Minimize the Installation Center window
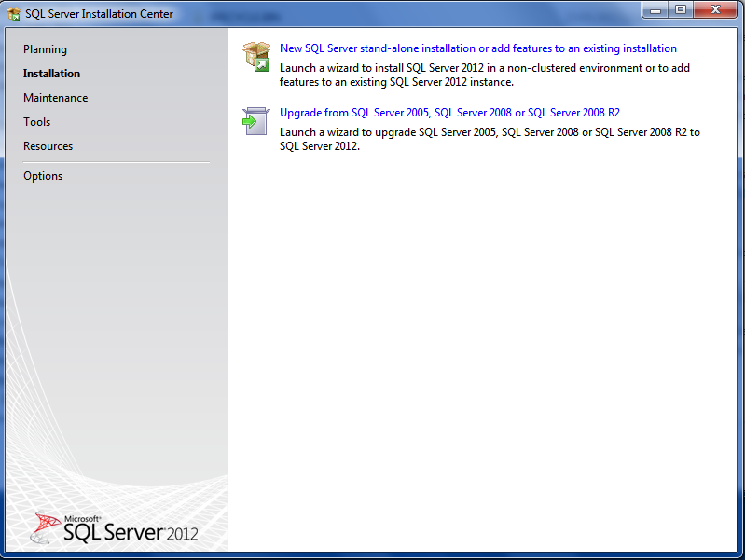 coord(655,9)
